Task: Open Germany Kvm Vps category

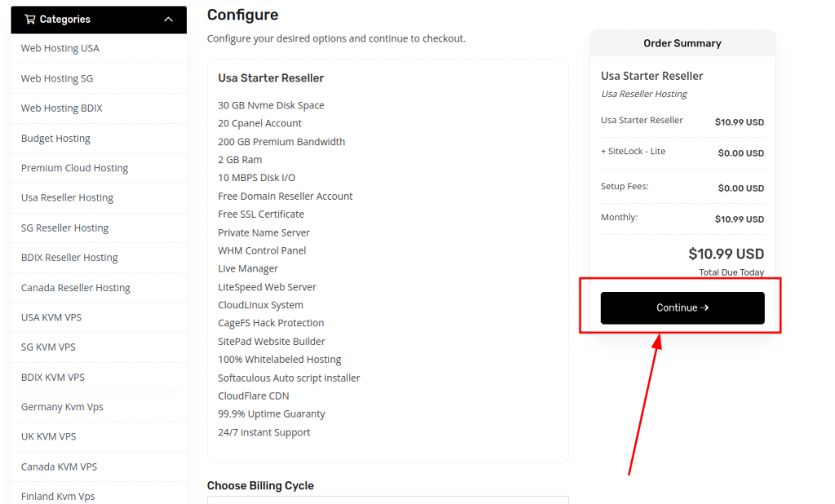Action: [x=62, y=407]
